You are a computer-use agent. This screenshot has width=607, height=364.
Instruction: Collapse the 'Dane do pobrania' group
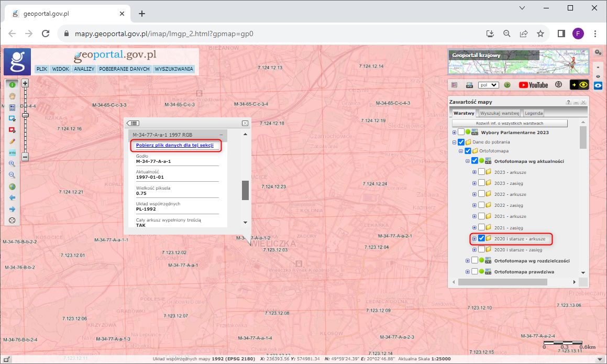pyautogui.click(x=454, y=142)
